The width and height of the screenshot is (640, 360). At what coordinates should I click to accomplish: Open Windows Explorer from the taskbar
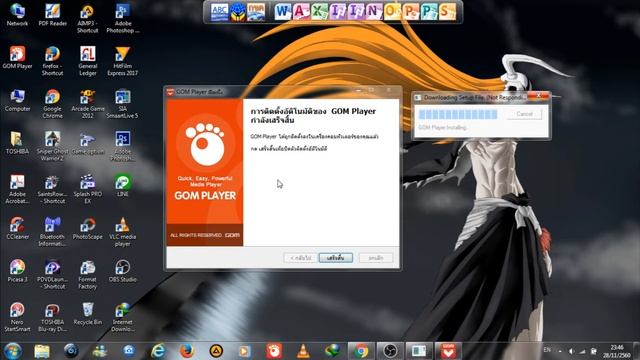(x=42, y=351)
